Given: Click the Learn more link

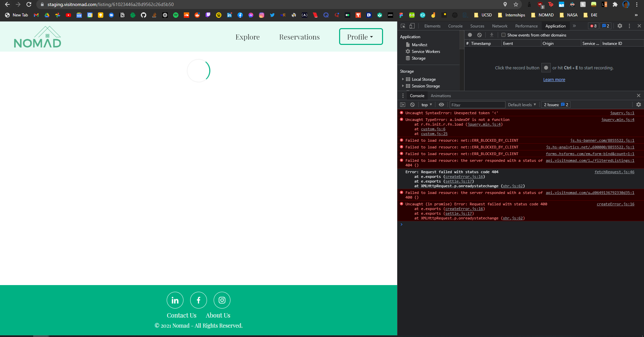Looking at the screenshot, I should point(554,80).
